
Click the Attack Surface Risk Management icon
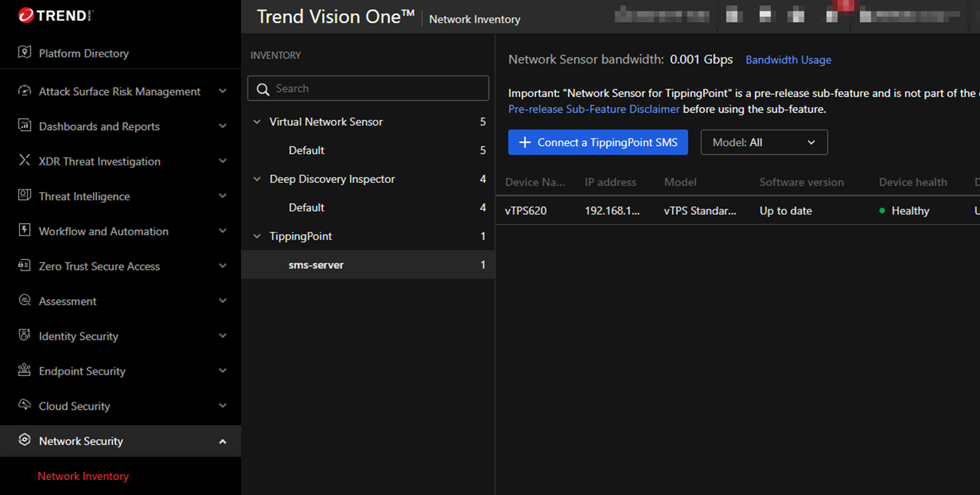point(24,91)
